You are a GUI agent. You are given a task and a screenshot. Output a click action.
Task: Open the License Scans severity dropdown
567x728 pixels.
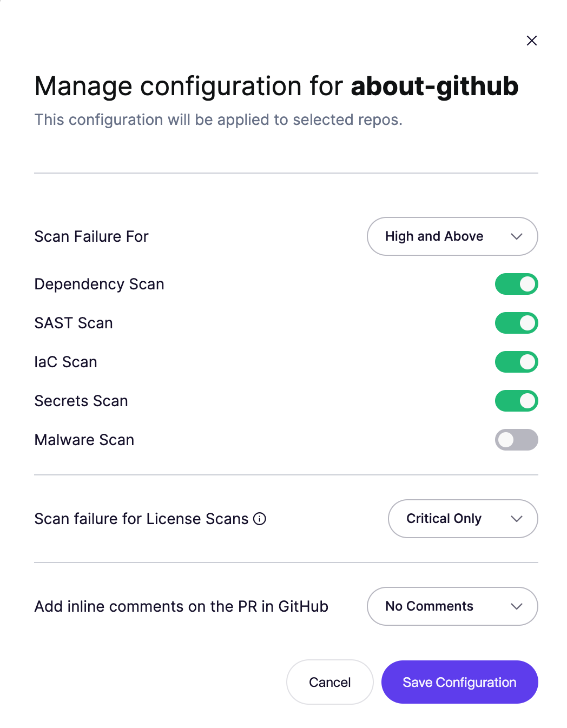[x=463, y=519]
